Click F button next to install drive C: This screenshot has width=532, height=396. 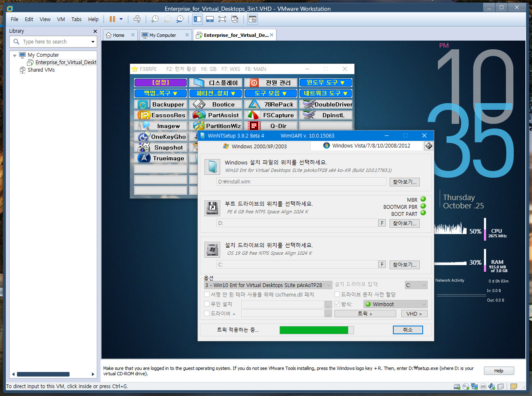tap(382, 264)
